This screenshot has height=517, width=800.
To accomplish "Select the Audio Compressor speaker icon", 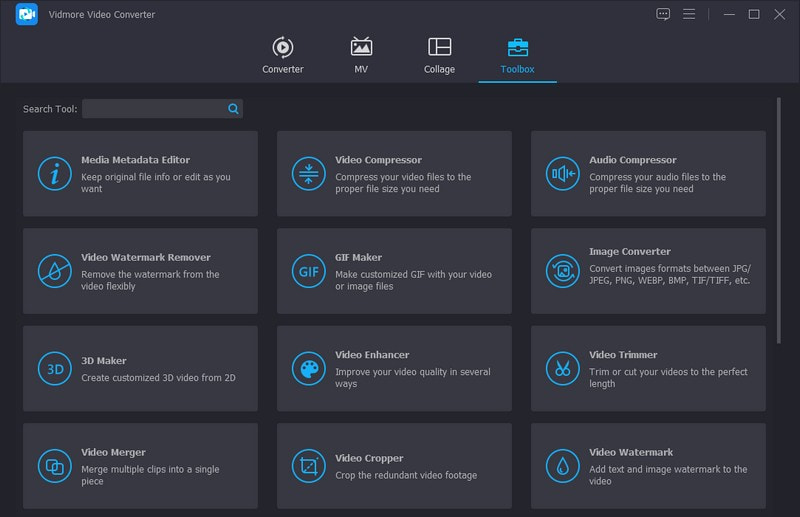I will pos(563,174).
